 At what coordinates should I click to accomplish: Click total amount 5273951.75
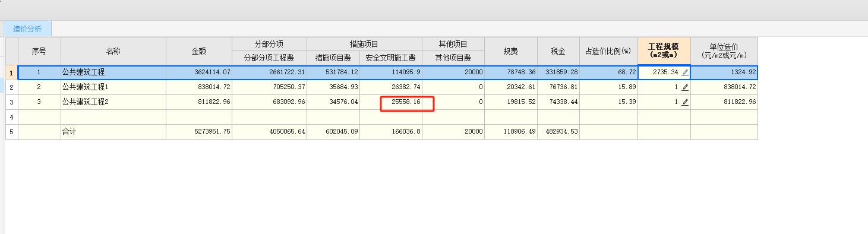[199, 132]
